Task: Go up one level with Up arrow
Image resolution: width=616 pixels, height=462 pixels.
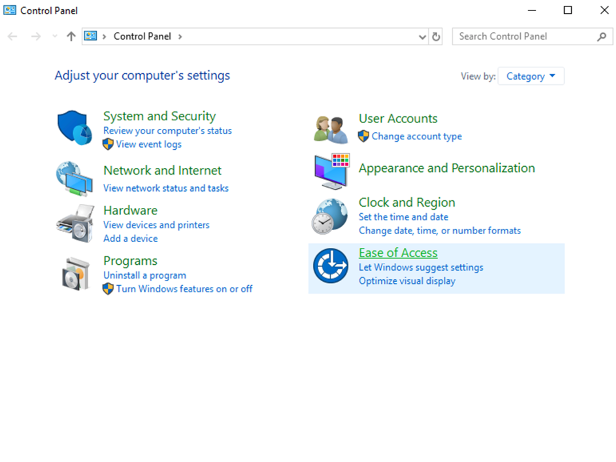Action: coord(71,37)
